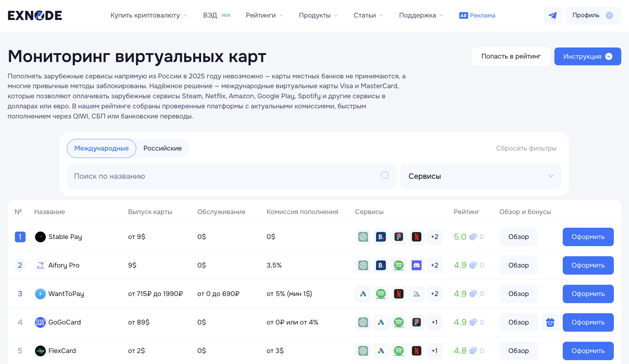The height and width of the screenshot is (364, 629).
Task: Click the comments icon next to 5.0 rating
Action: pos(473,237)
